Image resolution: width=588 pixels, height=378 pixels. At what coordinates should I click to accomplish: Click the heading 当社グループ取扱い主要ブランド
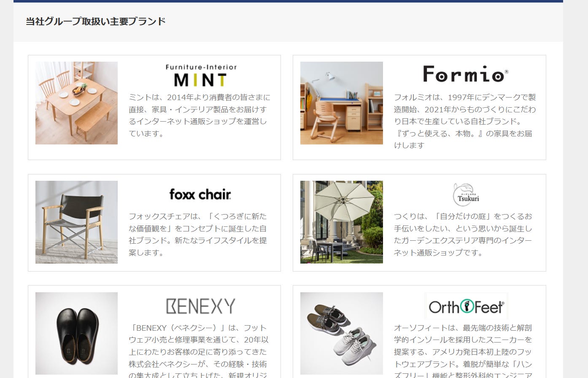point(95,22)
